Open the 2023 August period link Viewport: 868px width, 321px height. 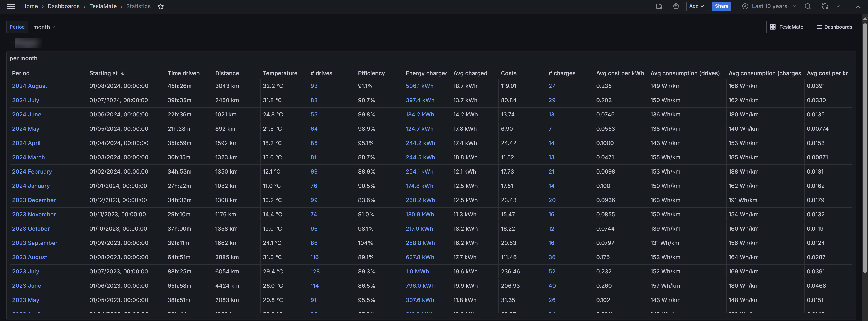[x=29, y=257]
